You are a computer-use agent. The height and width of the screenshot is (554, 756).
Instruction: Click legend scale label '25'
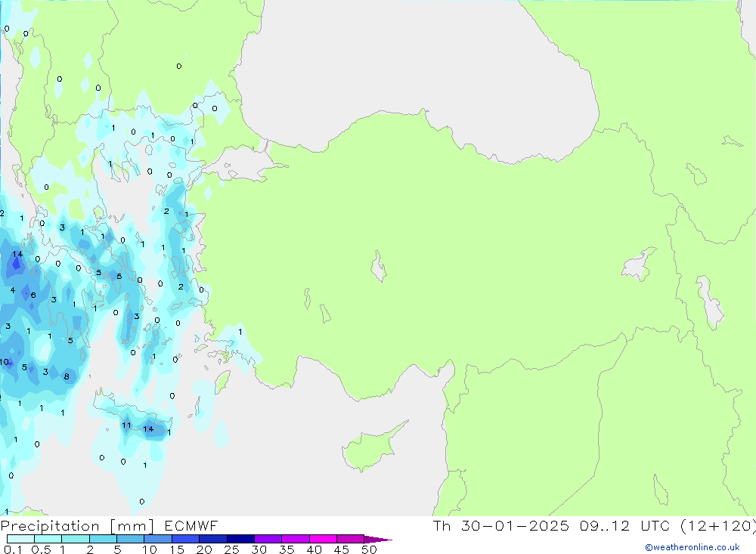pyautogui.click(x=232, y=549)
